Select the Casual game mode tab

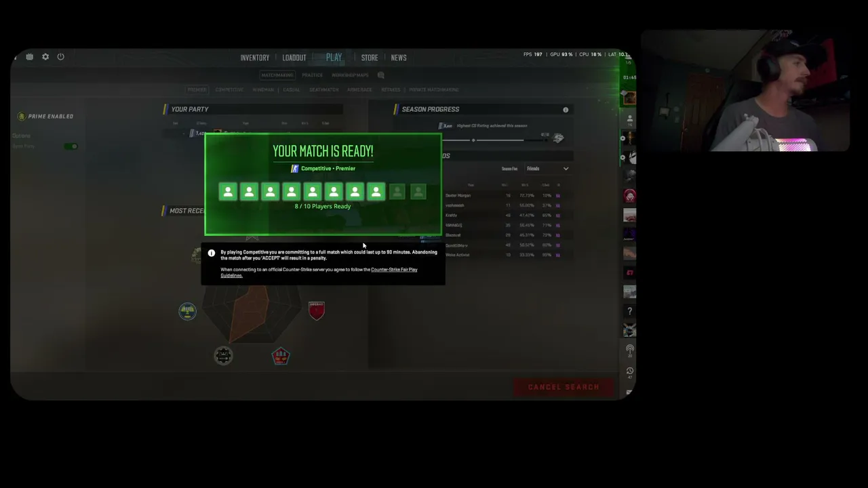point(292,89)
